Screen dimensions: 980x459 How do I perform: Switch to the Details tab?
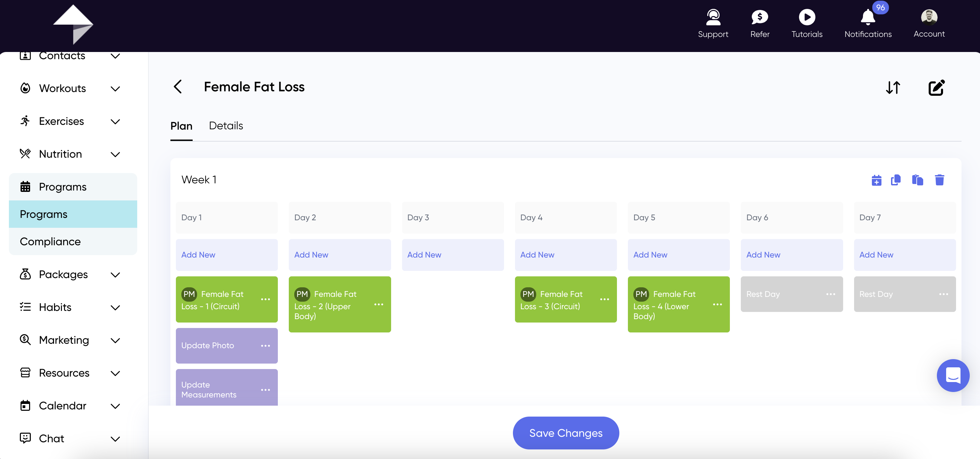click(x=226, y=126)
